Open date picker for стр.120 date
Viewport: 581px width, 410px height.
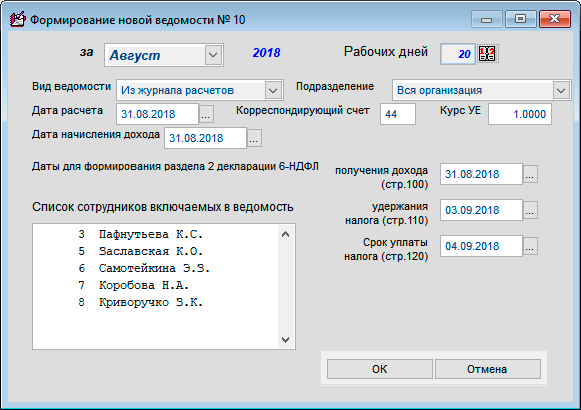click(x=530, y=246)
